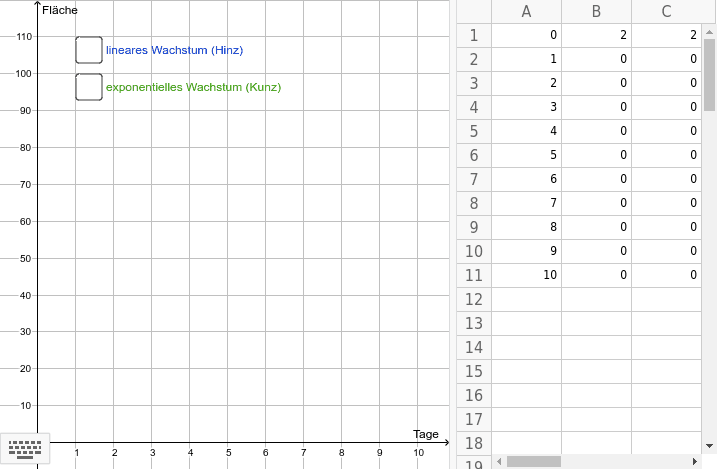The image size is (719, 471).
Task: Click the Fläche axis label
Action: 60,10
